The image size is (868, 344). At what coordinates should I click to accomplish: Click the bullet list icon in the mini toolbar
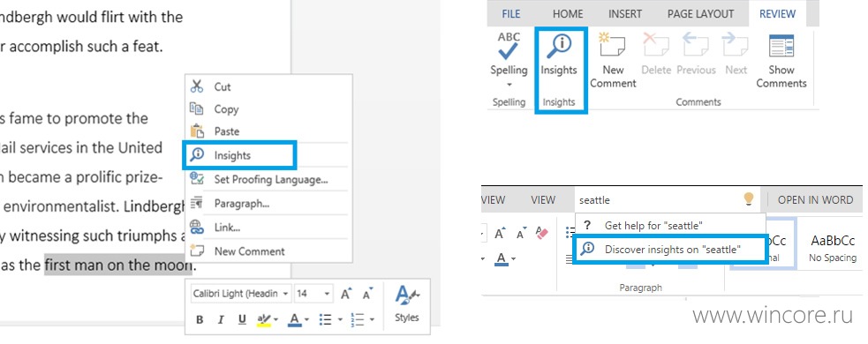(x=326, y=319)
